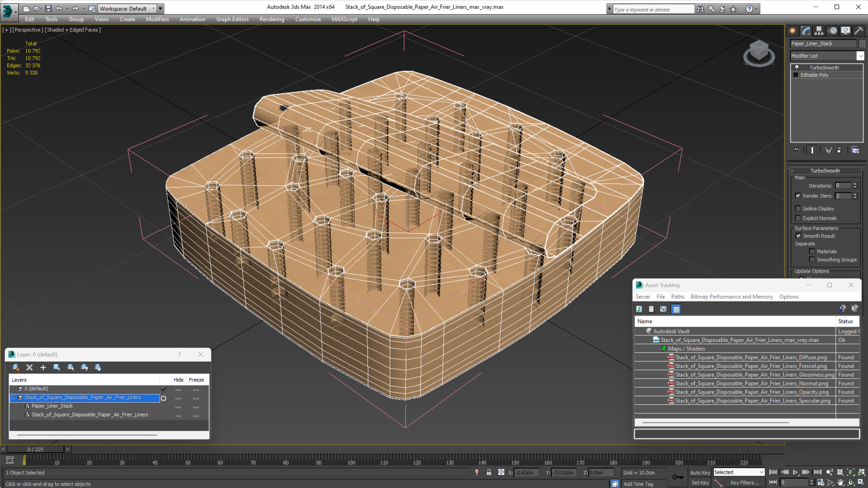Click the Shaded + Edged Faces viewport label
Screen dimensions: 868x488
pos(73,29)
